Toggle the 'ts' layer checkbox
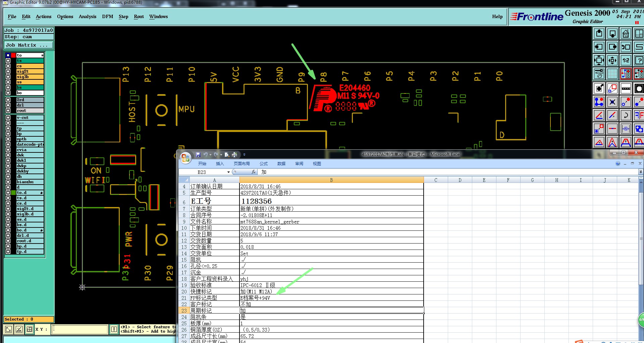Viewport: 644px width, 343px height. (8, 61)
